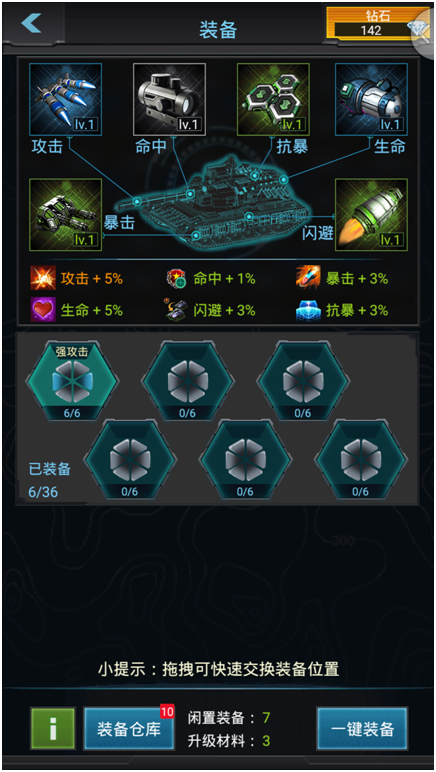436x772 pixels.
Task: Open the 钻石 diamond balance panel
Action: [x=378, y=23]
